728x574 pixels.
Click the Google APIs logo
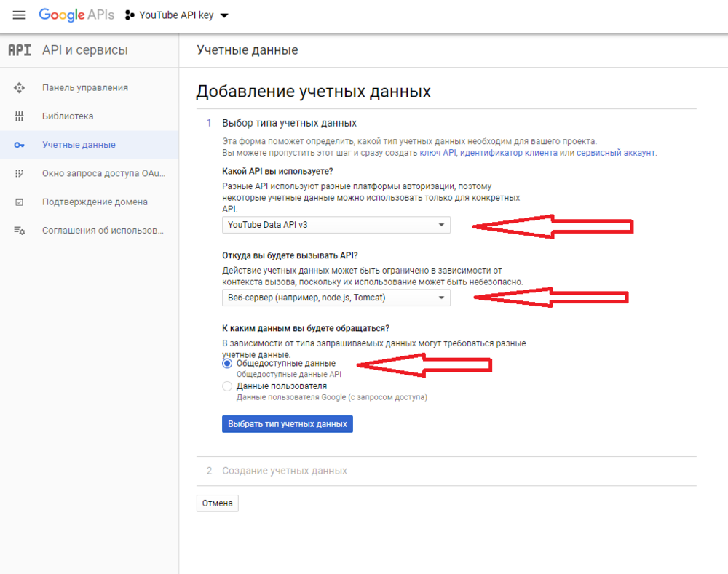tap(77, 15)
